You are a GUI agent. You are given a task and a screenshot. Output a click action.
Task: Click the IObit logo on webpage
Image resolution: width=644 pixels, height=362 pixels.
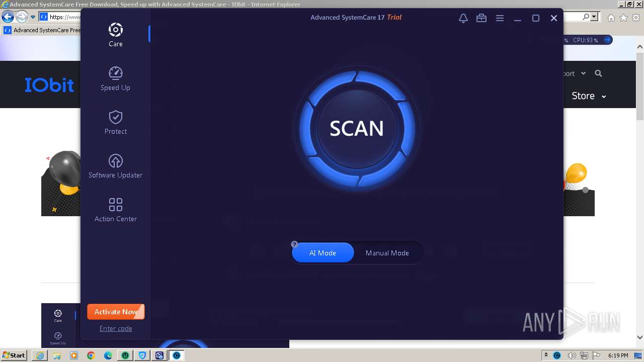click(49, 85)
